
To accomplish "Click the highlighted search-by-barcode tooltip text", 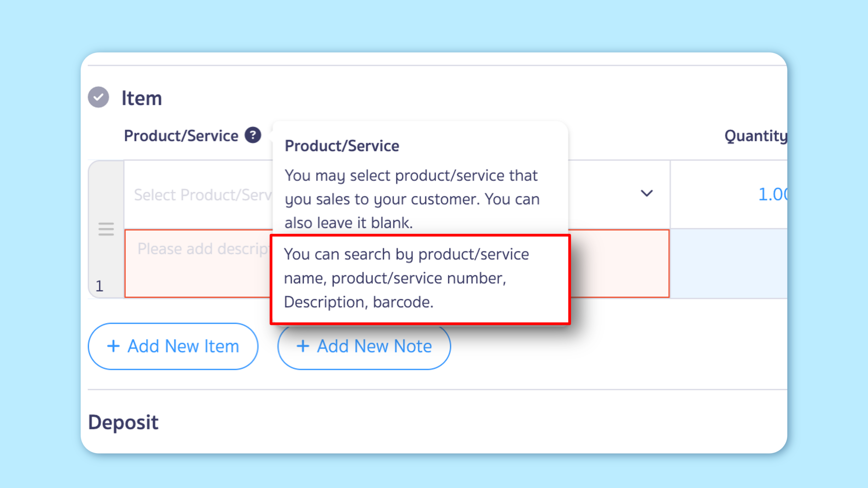I will click(406, 278).
